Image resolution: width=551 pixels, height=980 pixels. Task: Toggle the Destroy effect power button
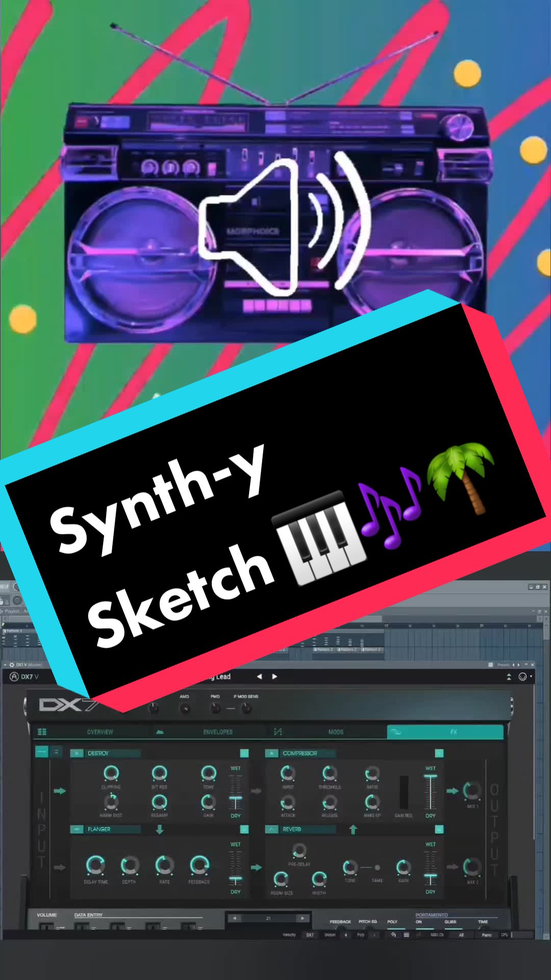[x=244, y=753]
